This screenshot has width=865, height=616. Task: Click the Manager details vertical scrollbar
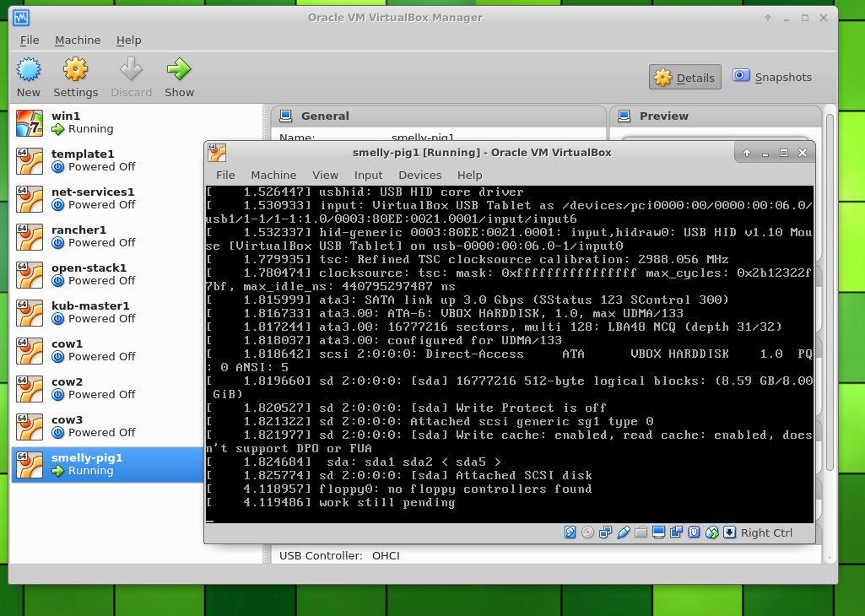(830, 291)
